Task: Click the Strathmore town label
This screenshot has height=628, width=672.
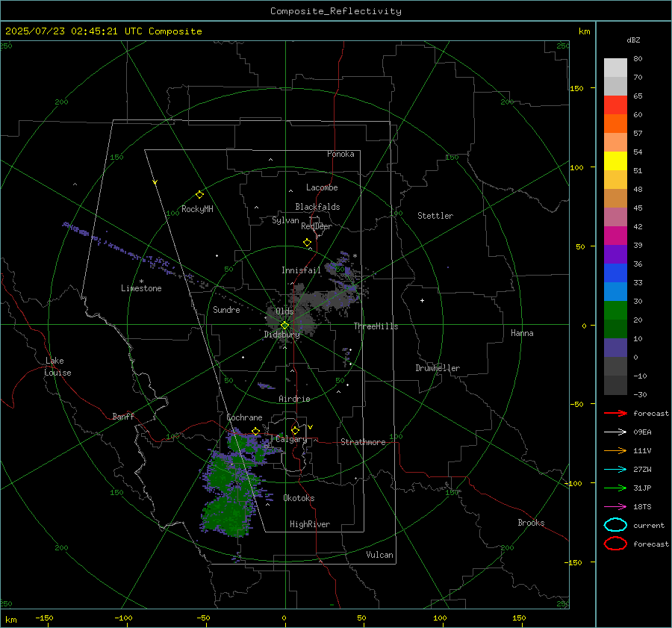Action: (363, 442)
